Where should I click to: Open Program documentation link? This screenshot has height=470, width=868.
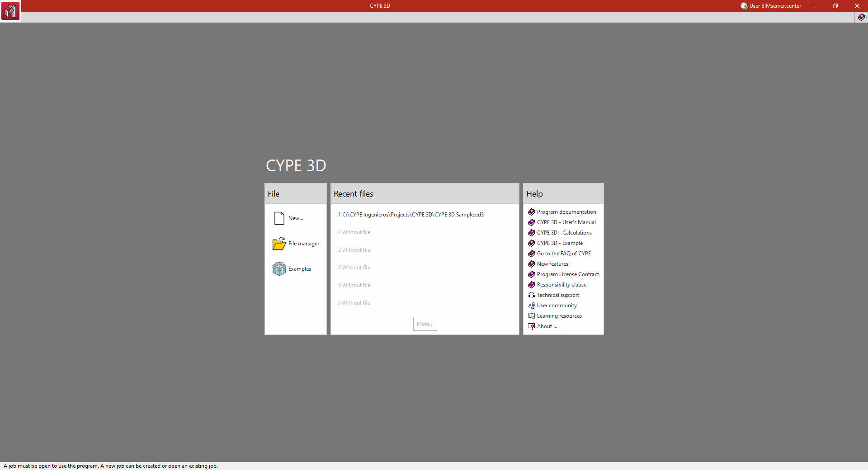(566, 212)
